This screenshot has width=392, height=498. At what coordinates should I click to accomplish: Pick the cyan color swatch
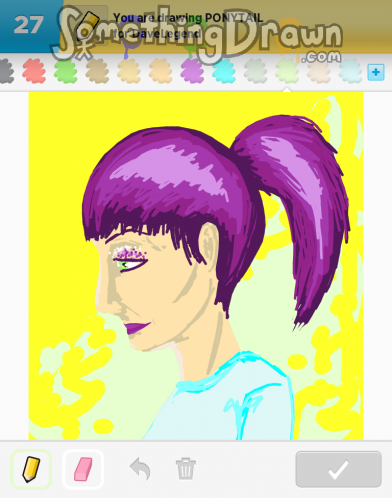(x=224, y=71)
